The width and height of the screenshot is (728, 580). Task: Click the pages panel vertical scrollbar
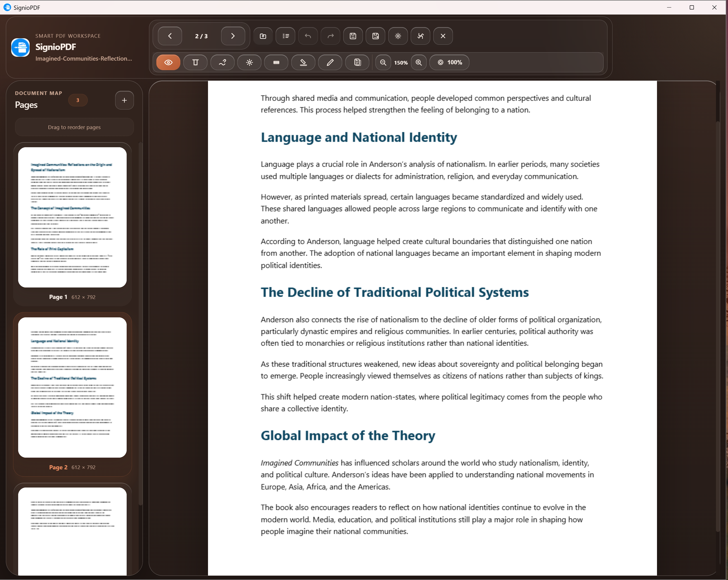click(140, 324)
